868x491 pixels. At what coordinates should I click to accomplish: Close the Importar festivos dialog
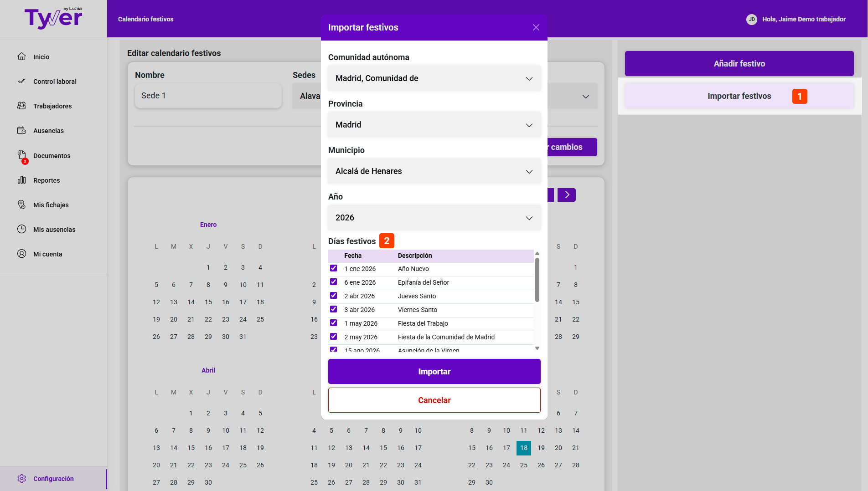click(536, 27)
